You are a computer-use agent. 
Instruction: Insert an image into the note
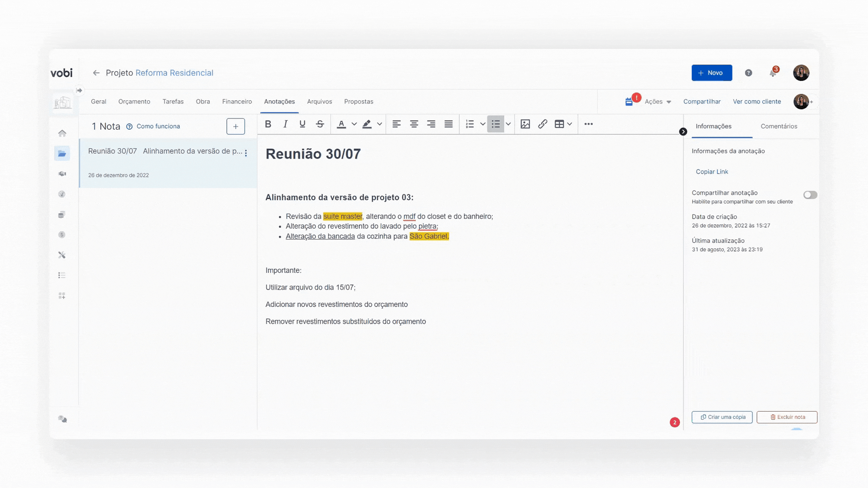525,124
